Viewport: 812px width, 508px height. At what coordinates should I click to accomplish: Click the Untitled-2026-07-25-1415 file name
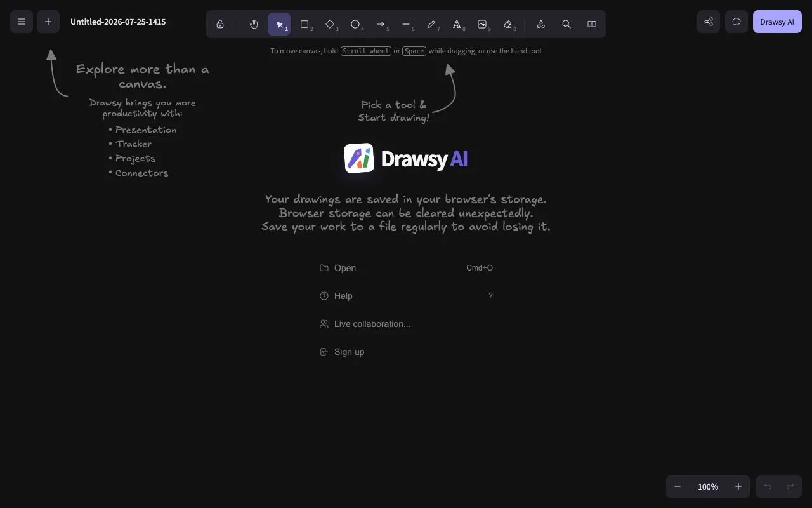pos(118,22)
